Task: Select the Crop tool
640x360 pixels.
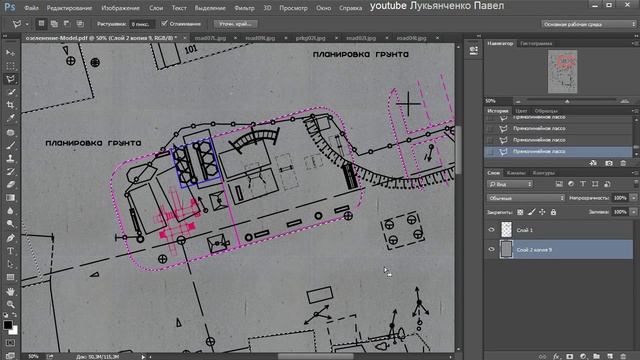Action: pos(11,105)
